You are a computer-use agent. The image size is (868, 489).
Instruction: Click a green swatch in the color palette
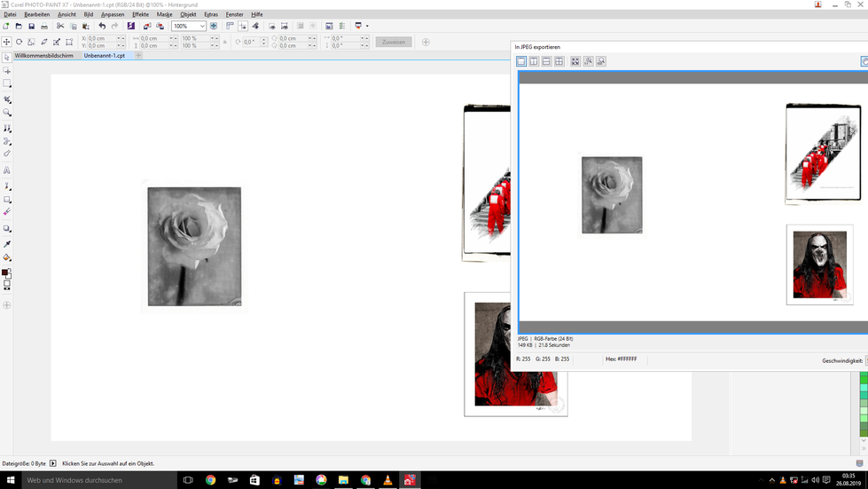tap(864, 379)
